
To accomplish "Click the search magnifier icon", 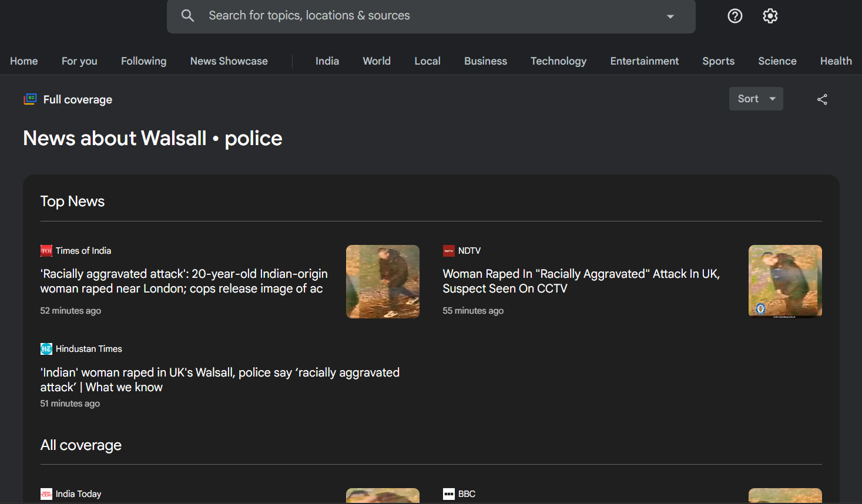I will click(x=187, y=16).
